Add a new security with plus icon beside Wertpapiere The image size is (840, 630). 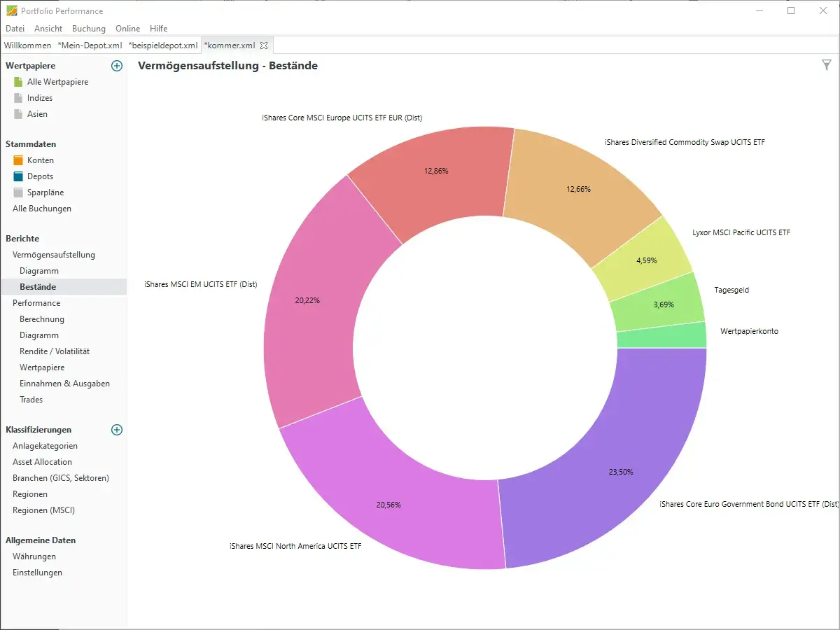tap(117, 66)
